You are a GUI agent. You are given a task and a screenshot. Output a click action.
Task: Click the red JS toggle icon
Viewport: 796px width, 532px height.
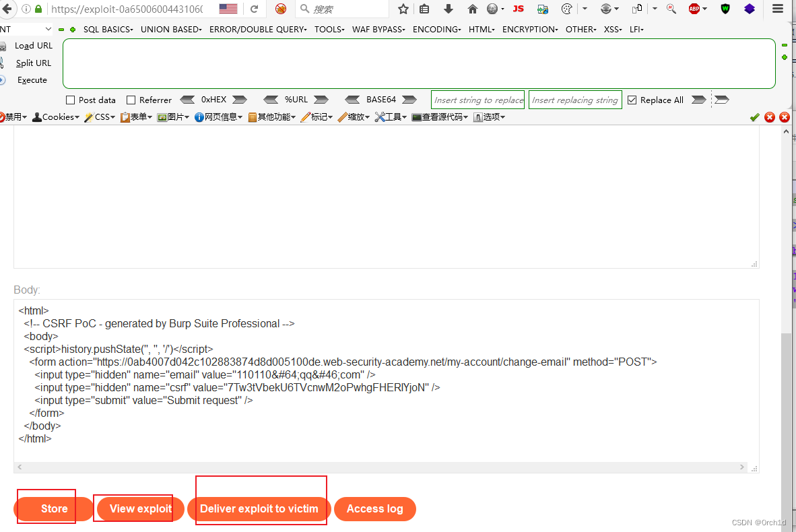point(519,9)
